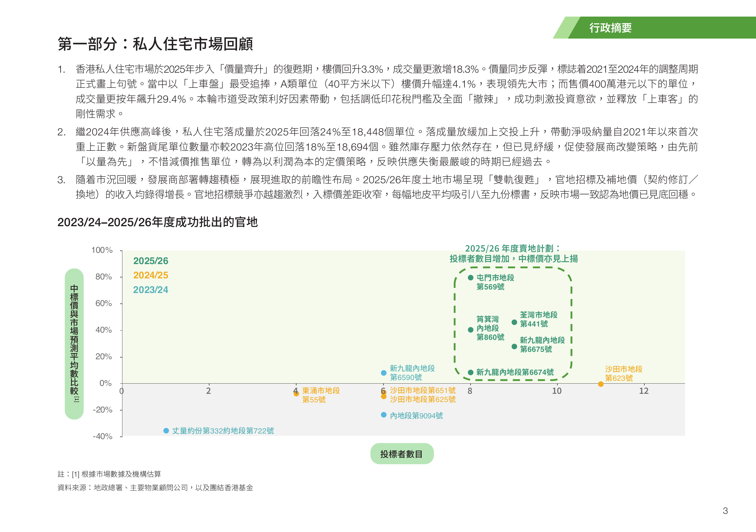Click the label 沙田市地段第651號
756x532 pixels.
pos(423,390)
